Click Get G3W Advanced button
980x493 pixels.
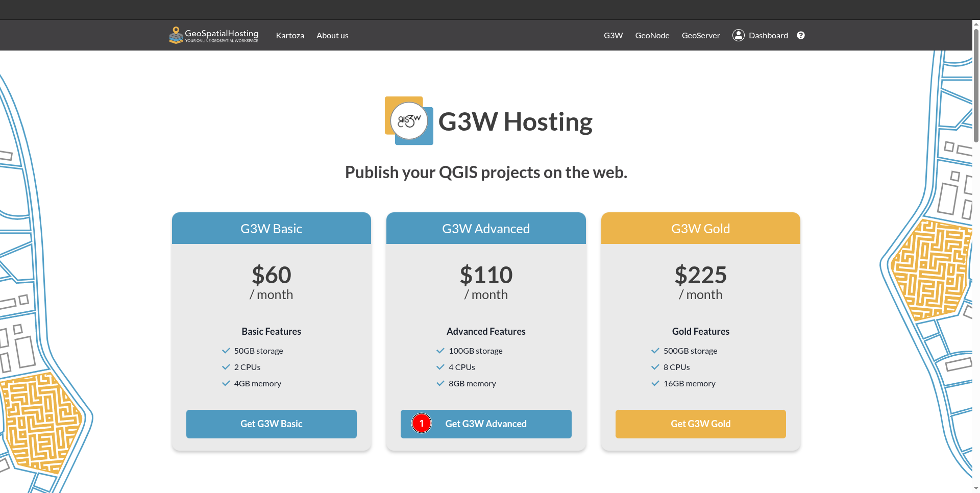tap(486, 424)
